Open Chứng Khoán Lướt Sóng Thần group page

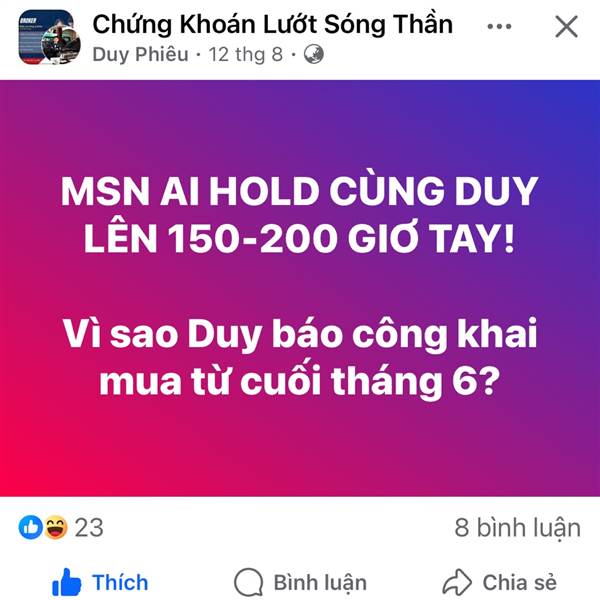pos(273,24)
